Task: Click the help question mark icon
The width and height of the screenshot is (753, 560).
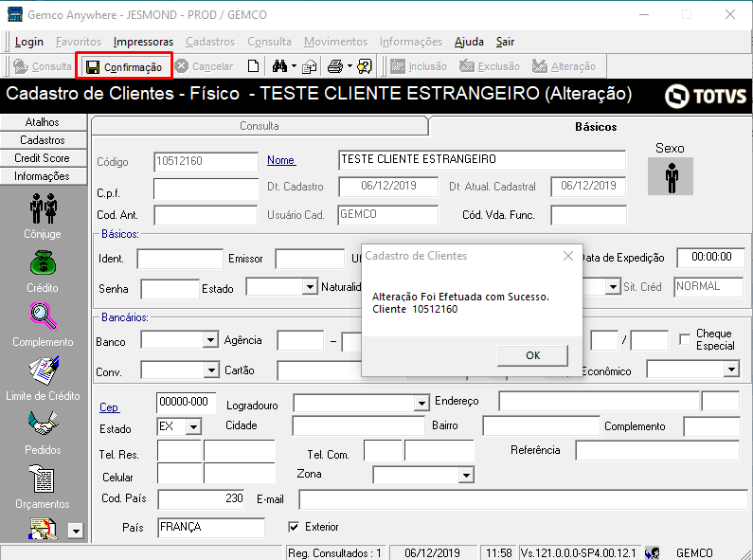Action: click(365, 66)
